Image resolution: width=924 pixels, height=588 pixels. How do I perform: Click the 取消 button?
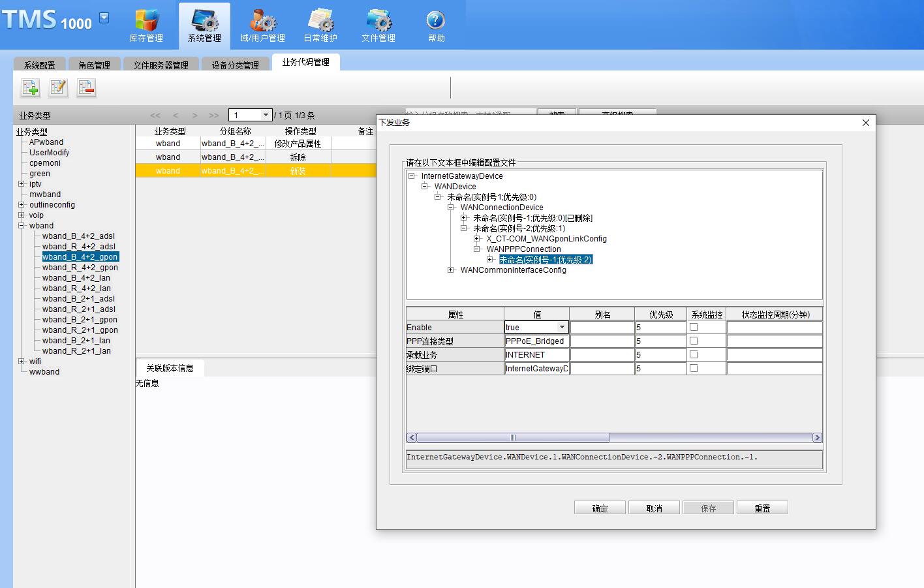654,508
